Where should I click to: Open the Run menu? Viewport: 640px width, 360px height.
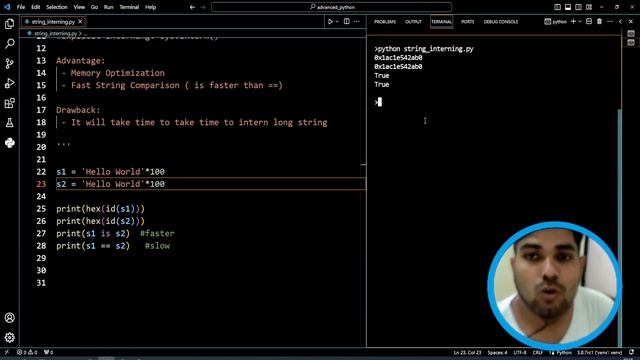point(109,7)
